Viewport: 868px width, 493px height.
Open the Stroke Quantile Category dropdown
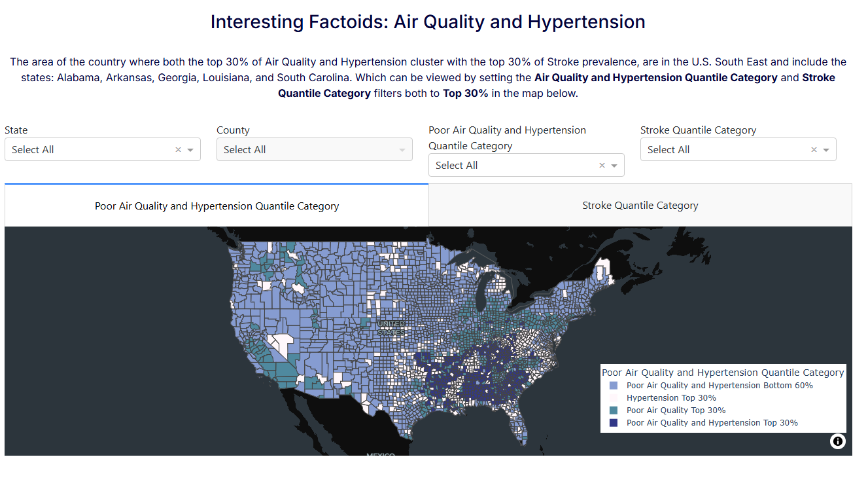click(738, 149)
